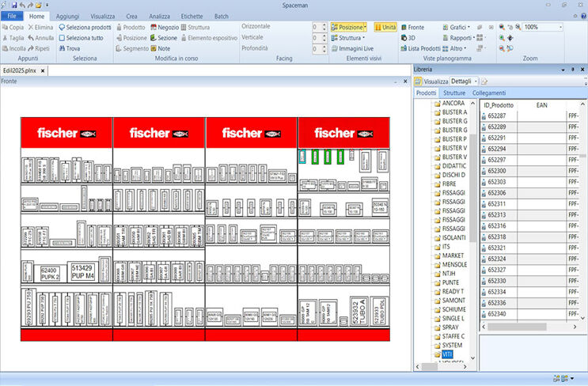This screenshot has width=588, height=386.
Task: Open the File menu
Action: click(x=12, y=16)
